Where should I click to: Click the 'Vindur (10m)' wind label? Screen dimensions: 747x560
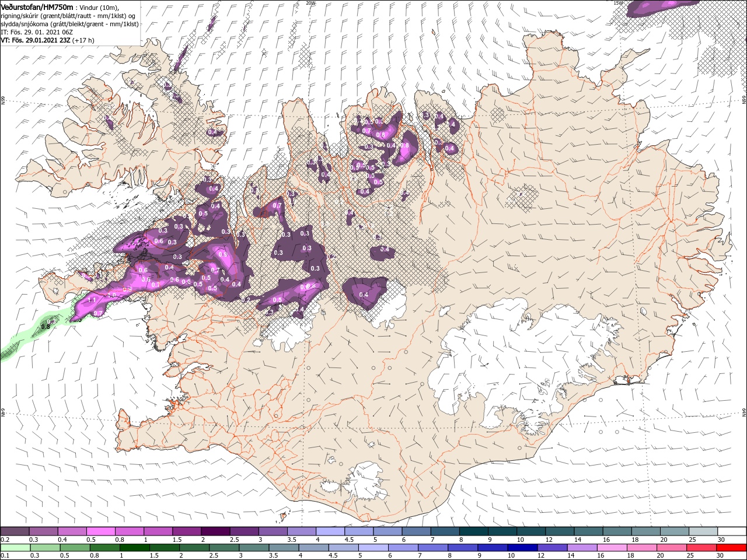click(x=98, y=7)
